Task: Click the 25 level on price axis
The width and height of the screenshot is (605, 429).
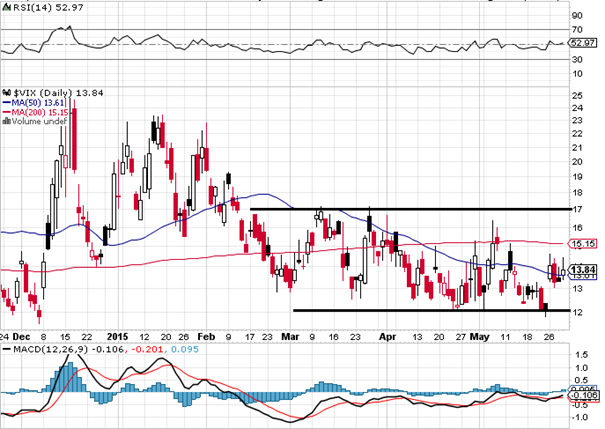Action: point(578,96)
